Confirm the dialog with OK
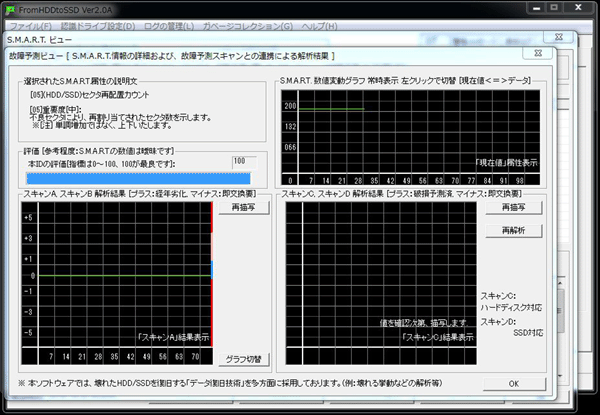The width and height of the screenshot is (600, 415). pos(514,384)
